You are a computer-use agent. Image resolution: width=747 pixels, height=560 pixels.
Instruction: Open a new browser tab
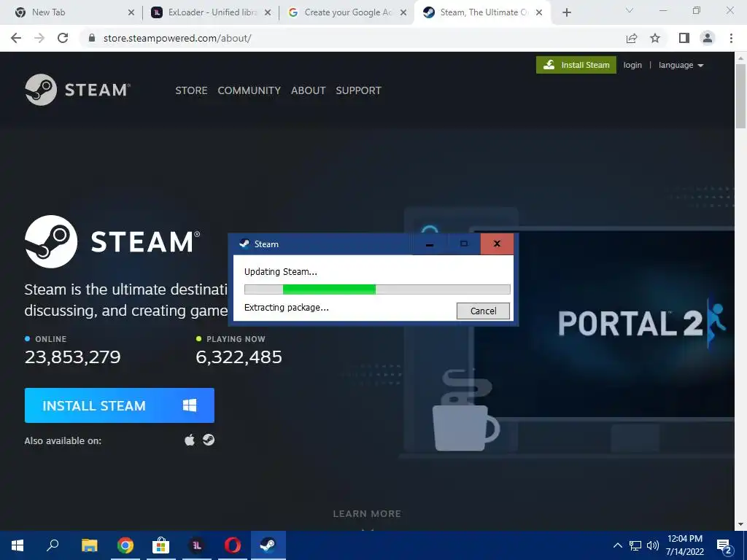pyautogui.click(x=566, y=12)
